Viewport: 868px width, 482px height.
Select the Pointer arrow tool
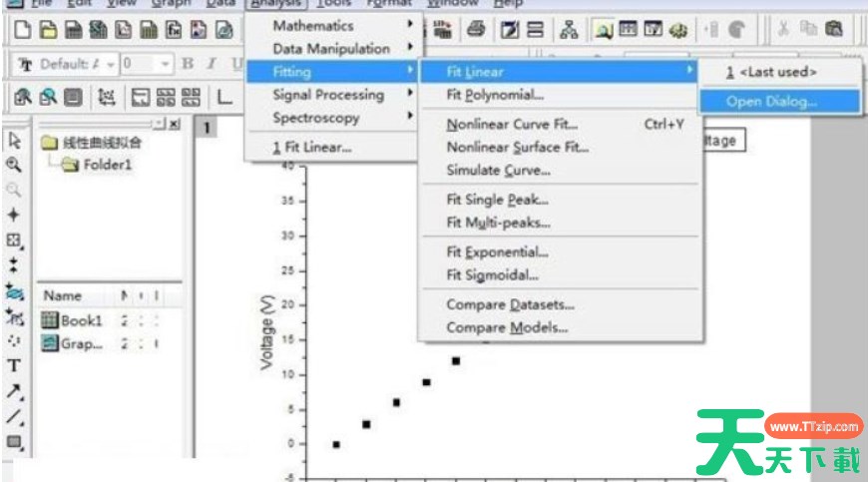click(14, 141)
